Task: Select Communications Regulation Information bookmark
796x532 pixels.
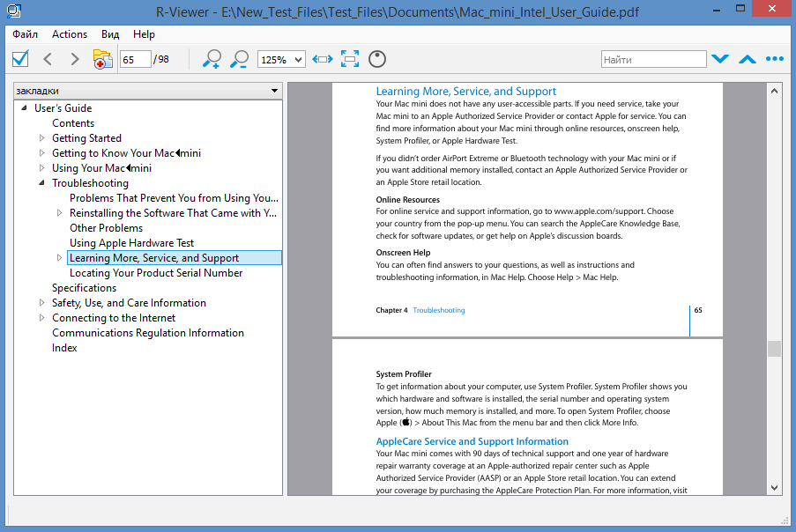Action: point(148,333)
